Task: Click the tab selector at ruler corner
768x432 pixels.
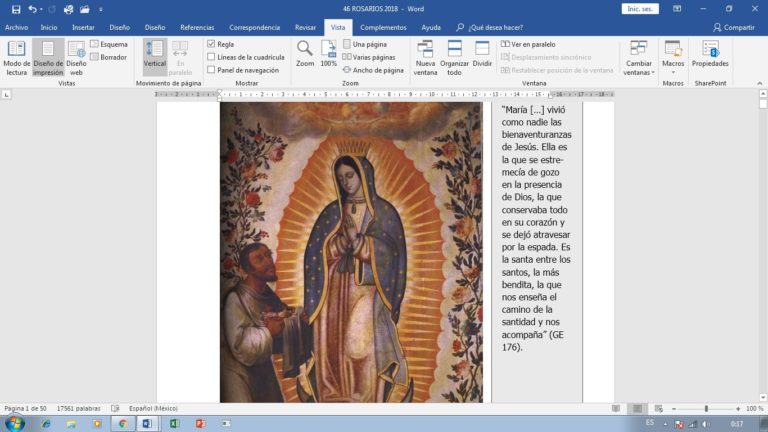Action: tap(6, 94)
